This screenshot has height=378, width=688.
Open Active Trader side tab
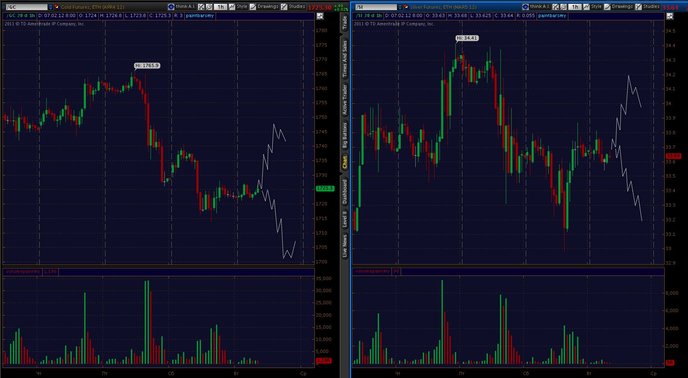pos(345,100)
